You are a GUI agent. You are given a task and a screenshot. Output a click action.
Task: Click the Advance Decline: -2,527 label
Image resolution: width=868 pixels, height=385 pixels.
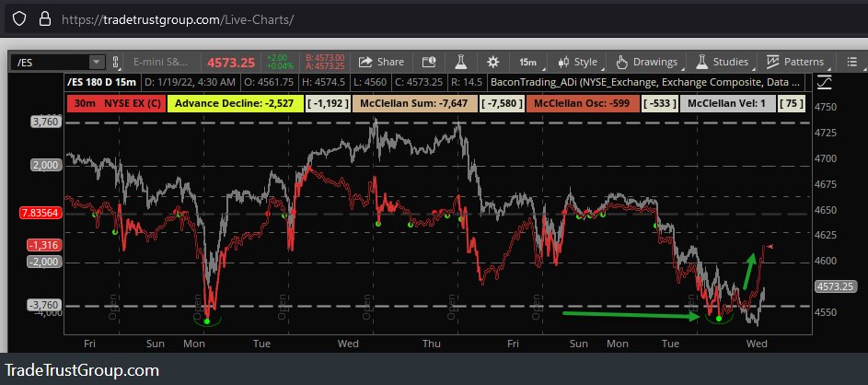coord(236,103)
